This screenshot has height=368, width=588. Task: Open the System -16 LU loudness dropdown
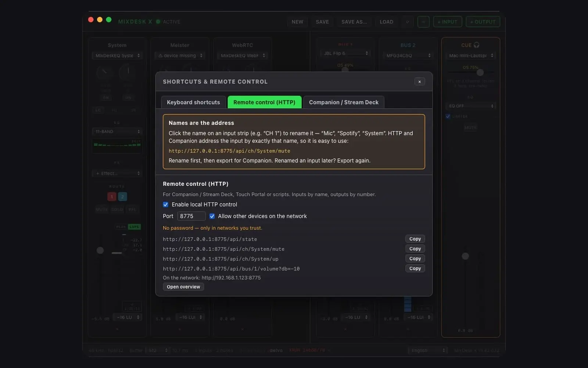click(x=128, y=317)
